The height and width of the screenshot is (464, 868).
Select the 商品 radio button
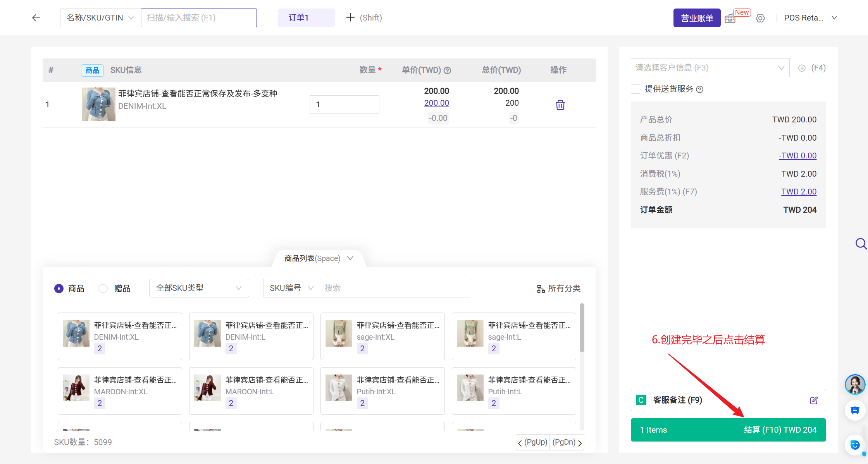tap(59, 289)
